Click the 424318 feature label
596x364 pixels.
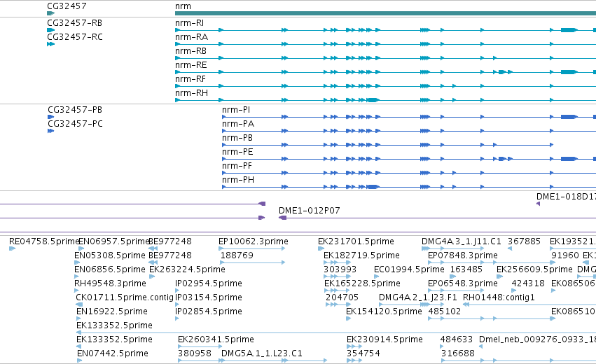[x=528, y=283]
